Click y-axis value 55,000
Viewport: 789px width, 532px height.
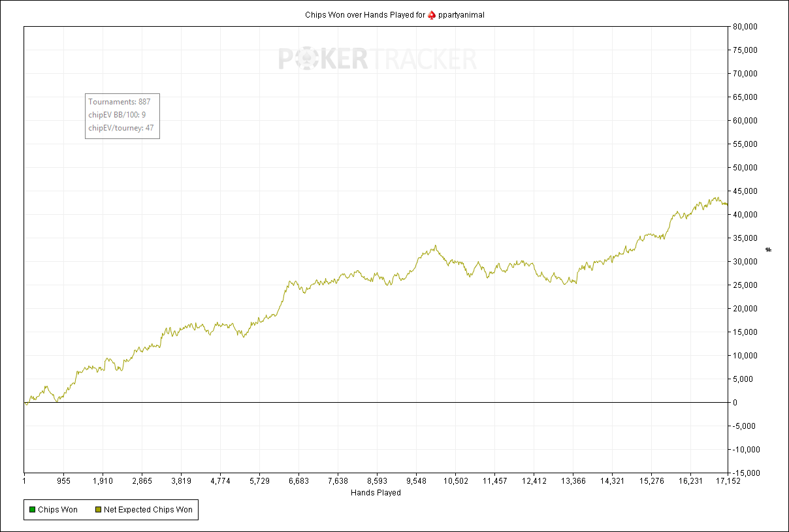(745, 144)
